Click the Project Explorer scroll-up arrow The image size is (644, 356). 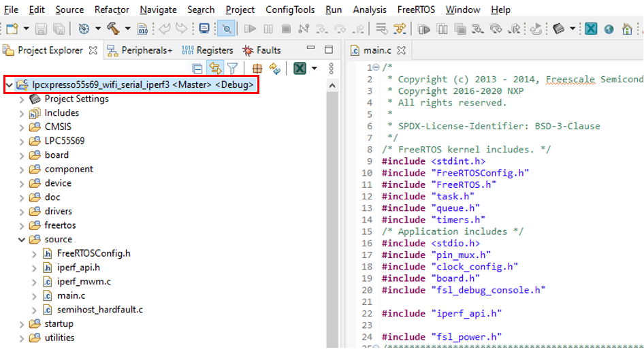[x=332, y=85]
